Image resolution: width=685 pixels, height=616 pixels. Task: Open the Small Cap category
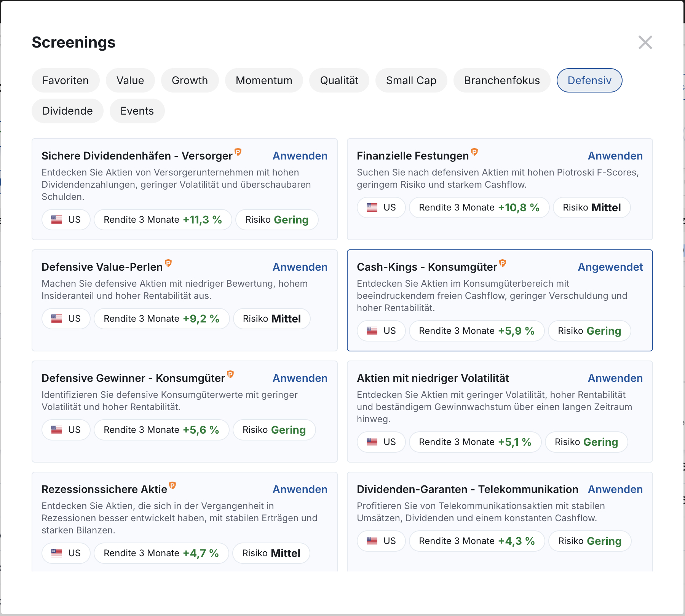(x=411, y=80)
